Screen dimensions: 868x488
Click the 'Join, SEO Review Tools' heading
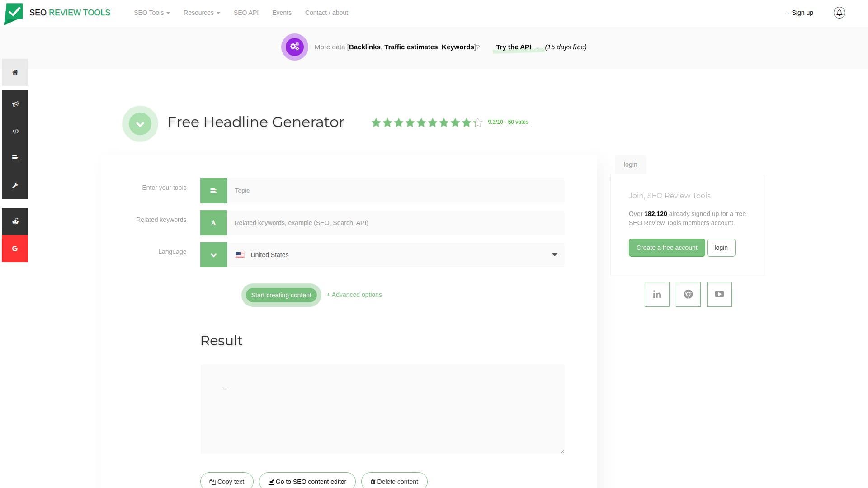pyautogui.click(x=670, y=196)
